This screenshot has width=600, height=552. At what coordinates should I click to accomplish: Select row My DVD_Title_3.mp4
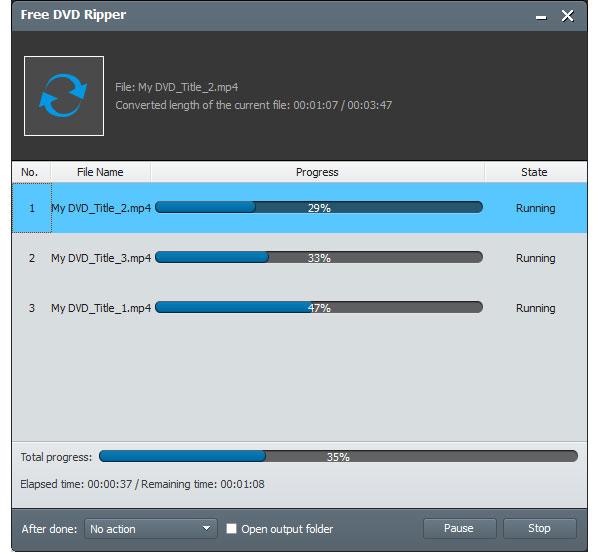(x=300, y=258)
